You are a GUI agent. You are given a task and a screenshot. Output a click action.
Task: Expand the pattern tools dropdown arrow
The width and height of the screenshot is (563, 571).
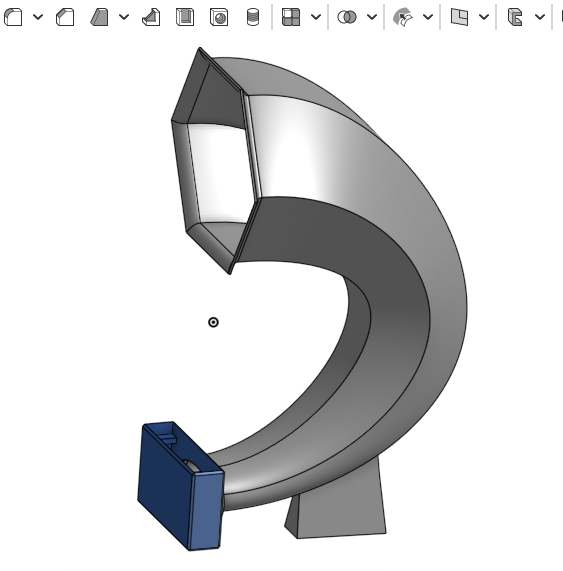[x=316, y=17]
